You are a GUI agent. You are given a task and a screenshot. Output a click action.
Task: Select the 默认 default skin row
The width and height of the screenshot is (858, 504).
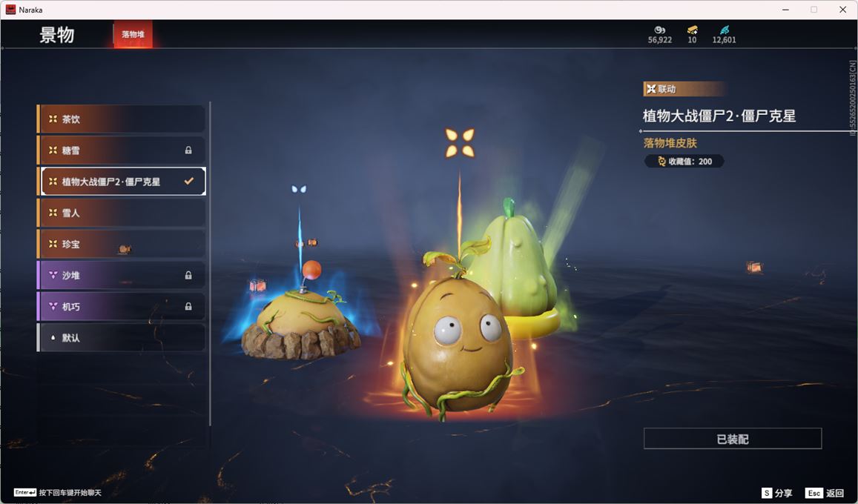[x=121, y=337]
